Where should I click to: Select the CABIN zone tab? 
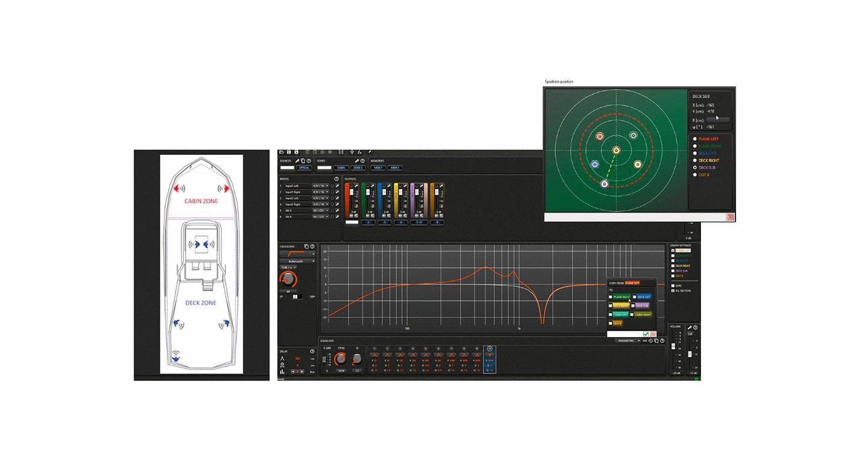pos(341,168)
